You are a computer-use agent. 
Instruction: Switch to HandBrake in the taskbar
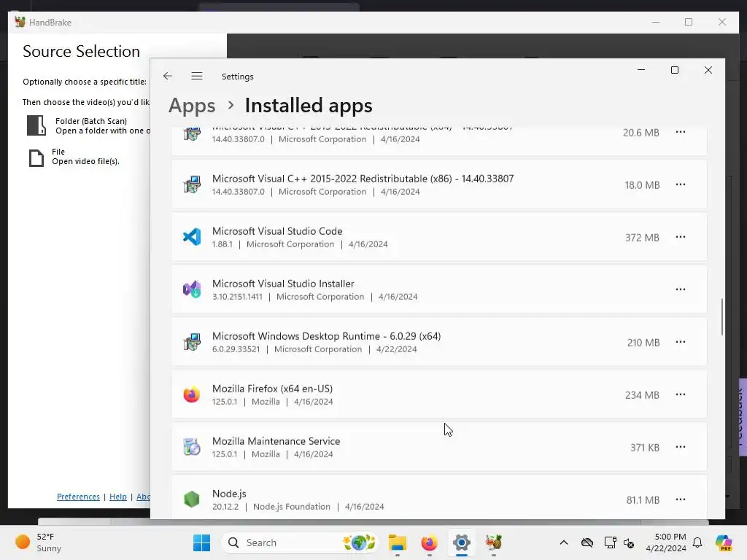point(494,542)
